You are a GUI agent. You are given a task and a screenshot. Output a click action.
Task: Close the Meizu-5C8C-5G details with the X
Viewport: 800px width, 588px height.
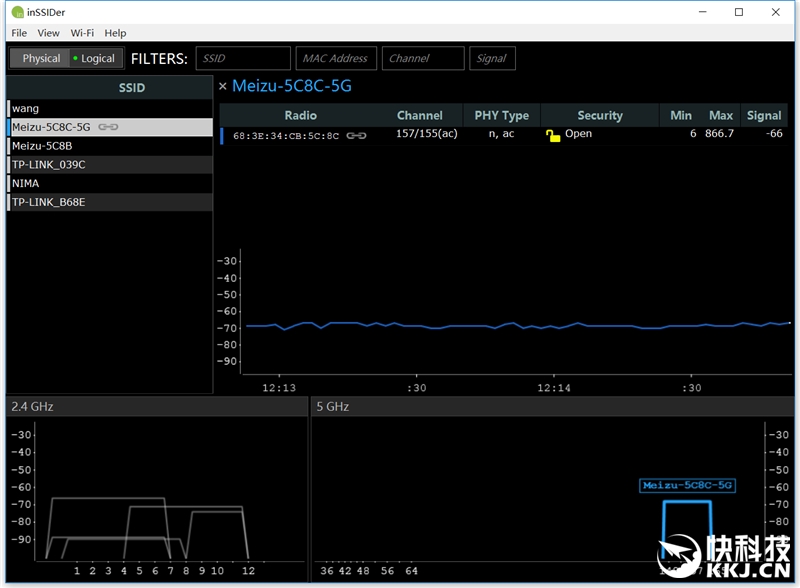point(223,87)
